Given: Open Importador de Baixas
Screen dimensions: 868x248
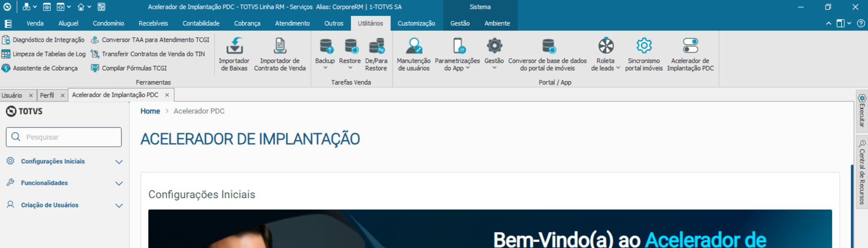Looking at the screenshot, I should coord(234,55).
